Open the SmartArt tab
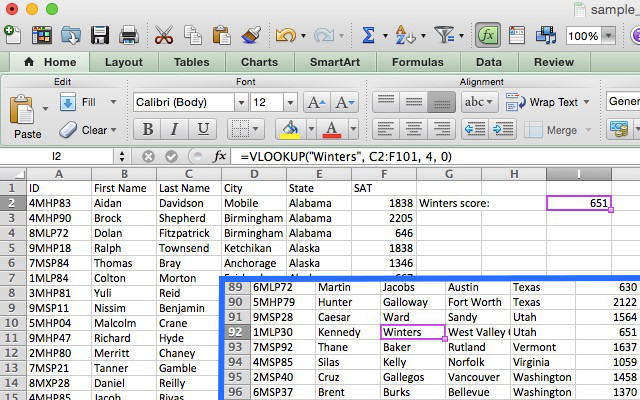Screen dimensions: 640x400 (335, 62)
